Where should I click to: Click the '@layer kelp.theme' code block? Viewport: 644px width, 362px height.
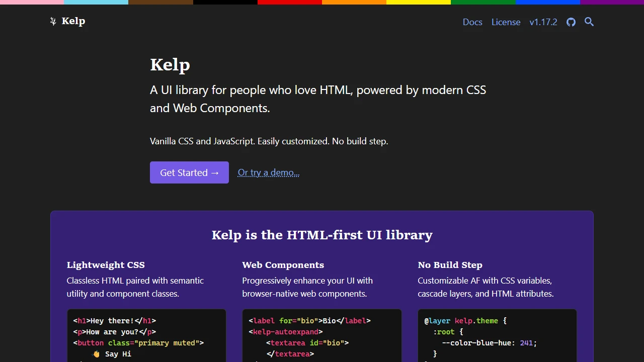[x=497, y=336]
